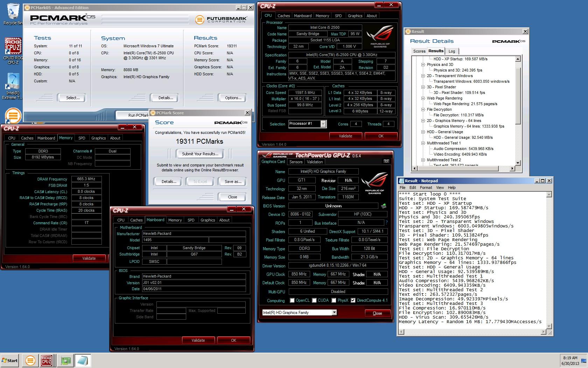Viewport: 588px width, 368px height.
Task: Open the Sensors tab in GPU-Z
Action: click(296, 162)
